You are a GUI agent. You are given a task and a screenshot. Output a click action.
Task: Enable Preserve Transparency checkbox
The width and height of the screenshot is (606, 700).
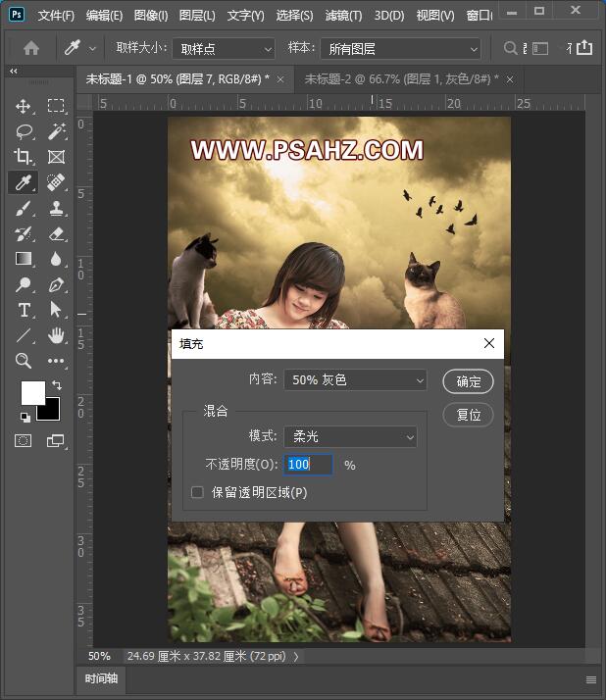197,492
